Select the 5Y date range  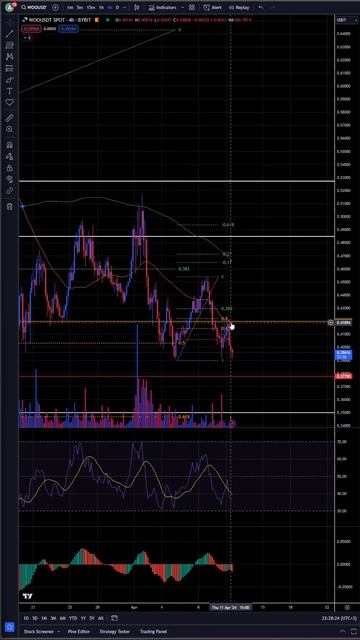tap(92, 618)
